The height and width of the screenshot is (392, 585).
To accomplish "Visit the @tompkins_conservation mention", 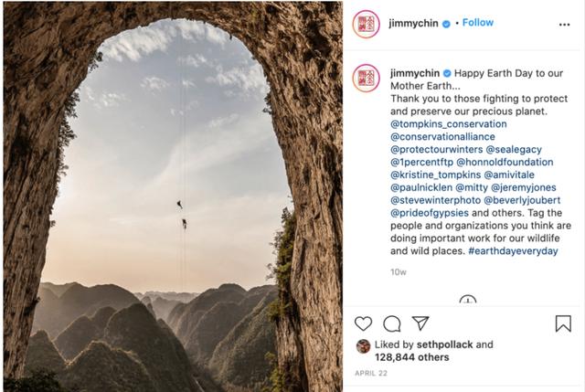I will [449, 124].
